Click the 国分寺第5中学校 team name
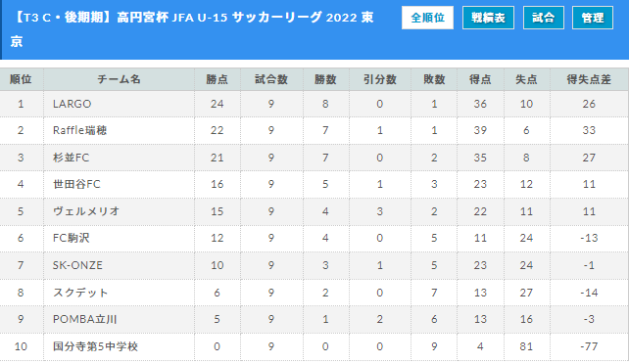Screen dimensions: 629x364 [95, 346]
